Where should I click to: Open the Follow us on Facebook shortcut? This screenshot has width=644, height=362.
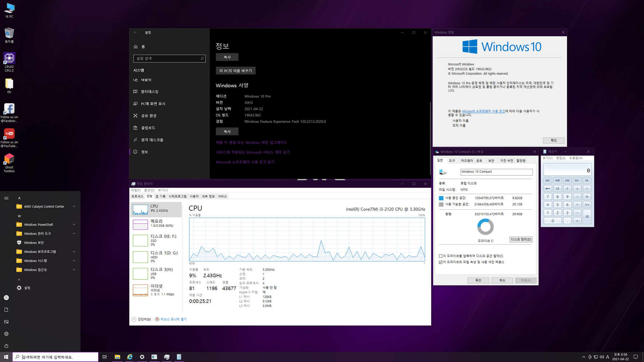9,113
